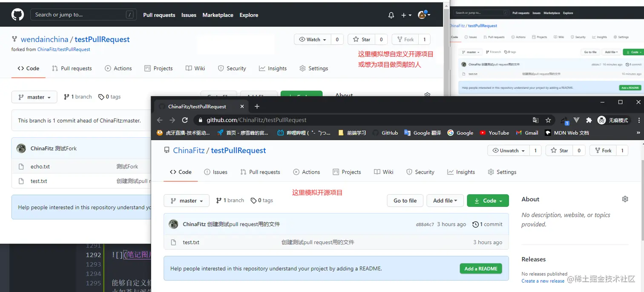Click Add a README in ChinaFitz repo
644x292 pixels.
point(481,269)
